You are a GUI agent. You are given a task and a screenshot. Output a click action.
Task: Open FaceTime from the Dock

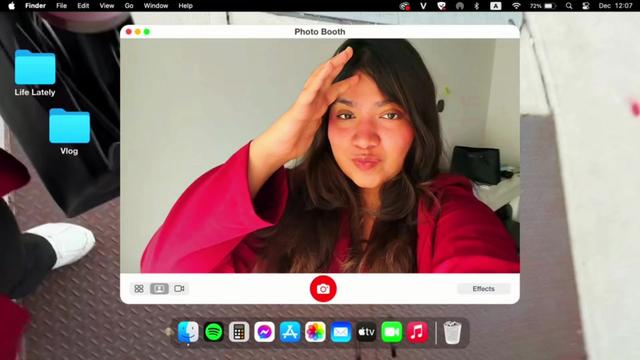391,332
